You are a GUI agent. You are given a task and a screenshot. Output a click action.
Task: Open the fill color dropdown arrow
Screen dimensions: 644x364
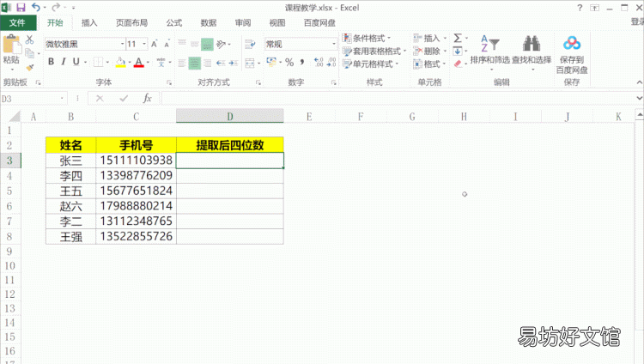point(129,63)
